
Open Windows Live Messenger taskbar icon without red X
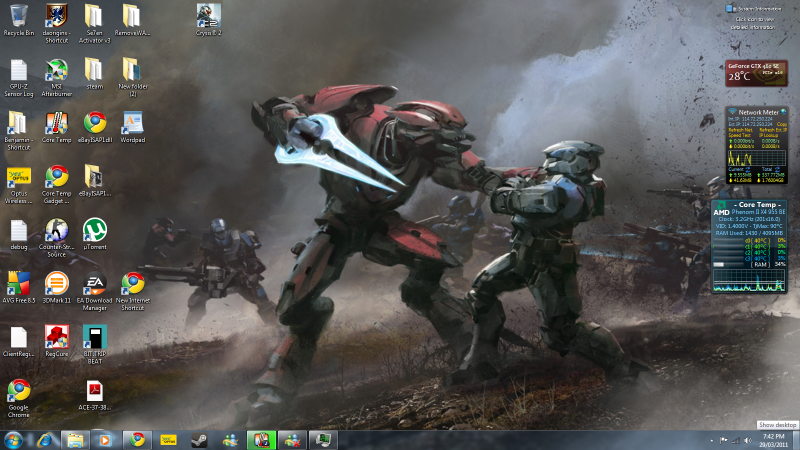pyautogui.click(x=231, y=440)
